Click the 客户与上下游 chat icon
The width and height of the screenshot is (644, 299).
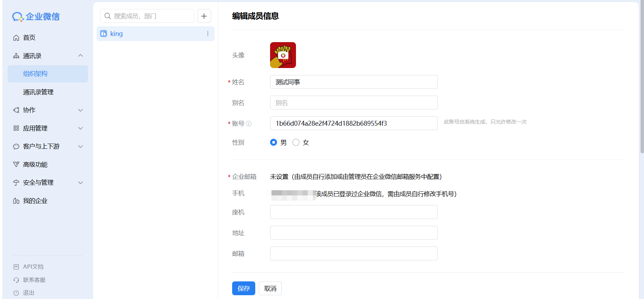pyautogui.click(x=16, y=146)
